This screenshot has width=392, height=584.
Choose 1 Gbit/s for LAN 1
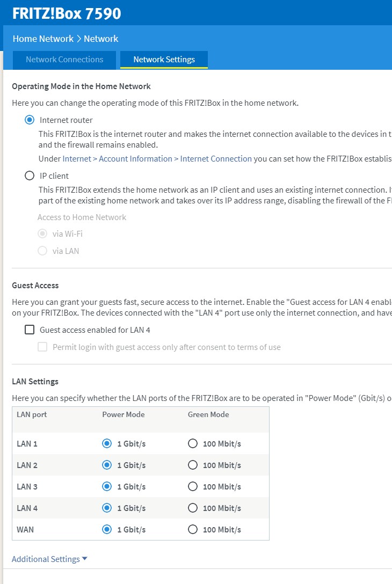click(107, 444)
